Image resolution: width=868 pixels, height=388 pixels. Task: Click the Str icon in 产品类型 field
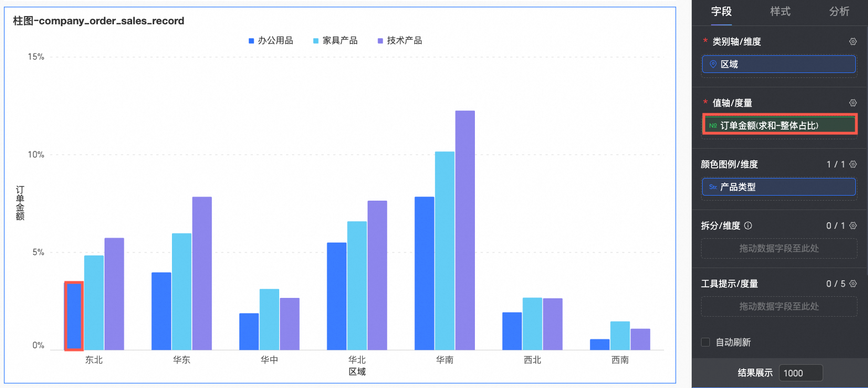point(713,187)
